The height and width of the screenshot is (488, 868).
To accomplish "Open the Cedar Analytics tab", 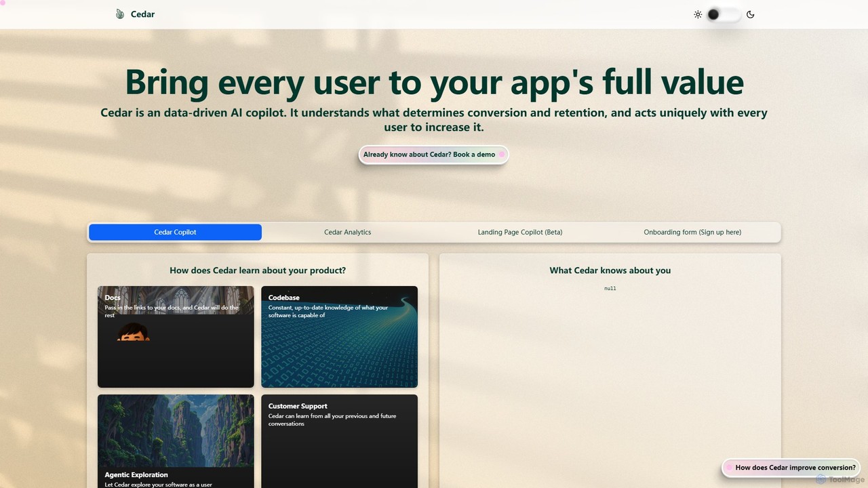I will [348, 232].
